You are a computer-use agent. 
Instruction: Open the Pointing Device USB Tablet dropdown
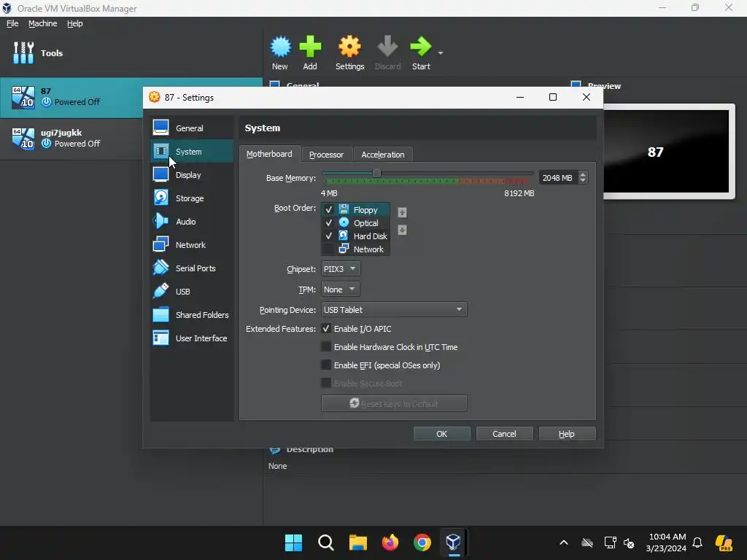pos(394,309)
